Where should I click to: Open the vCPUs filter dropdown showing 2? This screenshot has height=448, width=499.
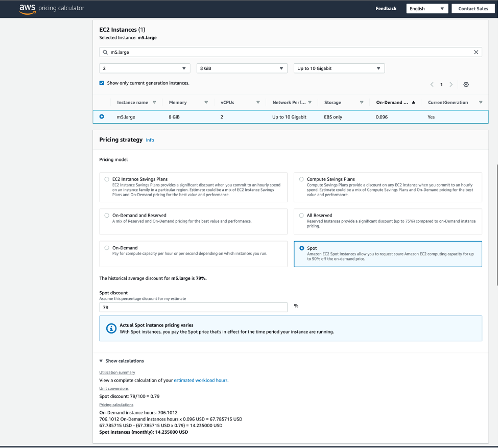[x=145, y=68]
